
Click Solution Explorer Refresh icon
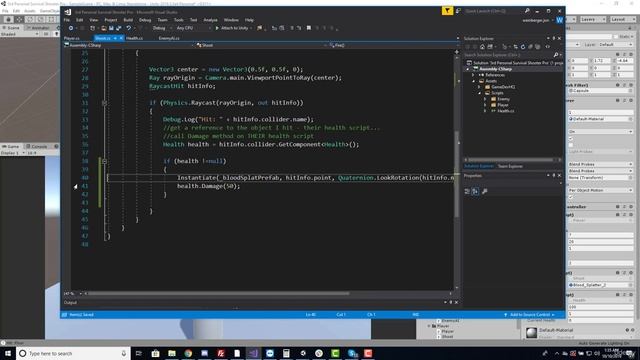[x=523, y=47]
